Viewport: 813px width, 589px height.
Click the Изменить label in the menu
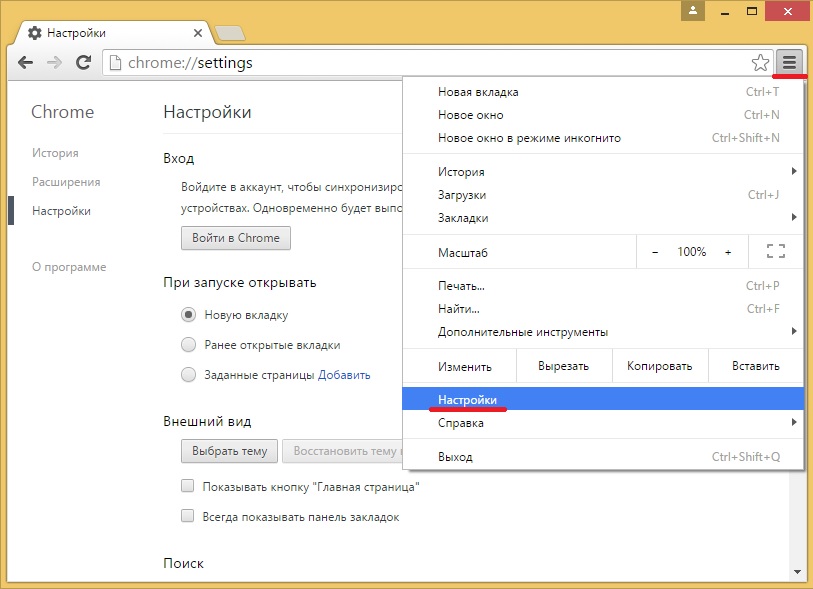tap(465, 367)
